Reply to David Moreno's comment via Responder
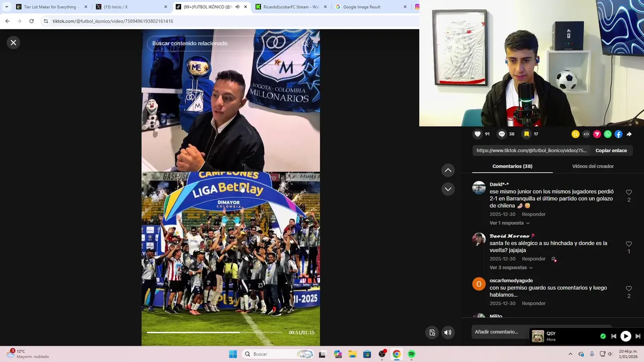Viewport: 644px width, 362px height. click(x=533, y=259)
